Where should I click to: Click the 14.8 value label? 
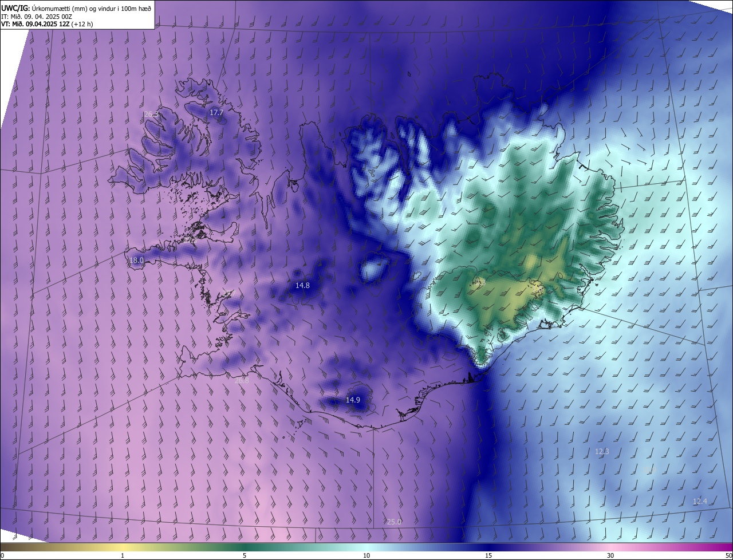tap(302, 285)
